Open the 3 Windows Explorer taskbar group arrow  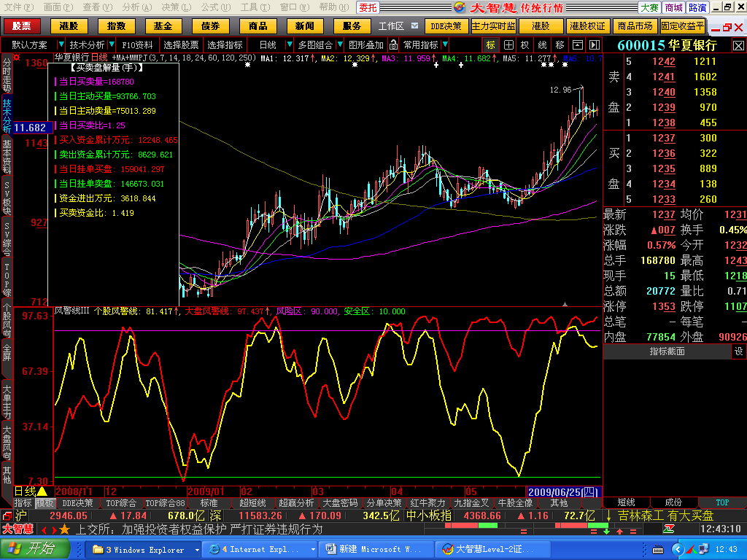[x=197, y=550]
